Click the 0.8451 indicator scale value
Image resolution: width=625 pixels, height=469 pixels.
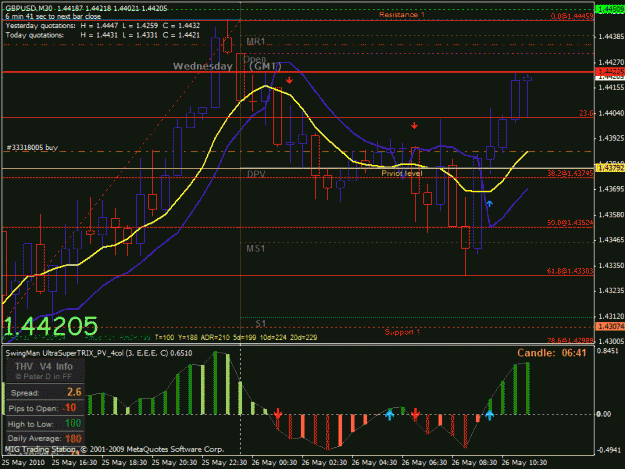pyautogui.click(x=609, y=351)
